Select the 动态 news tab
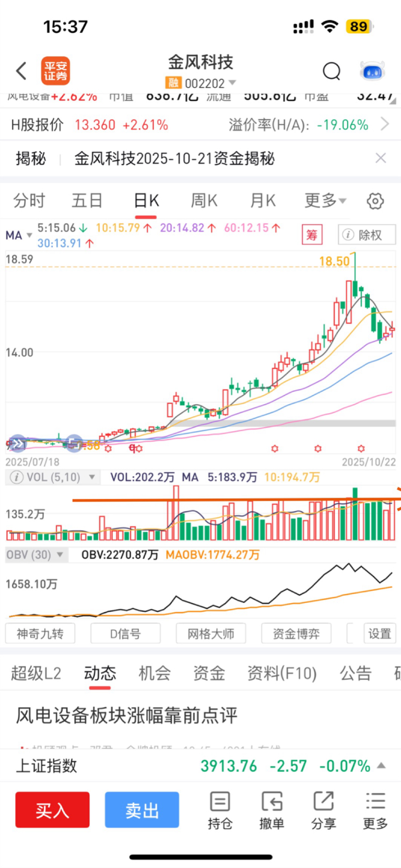 [100, 673]
